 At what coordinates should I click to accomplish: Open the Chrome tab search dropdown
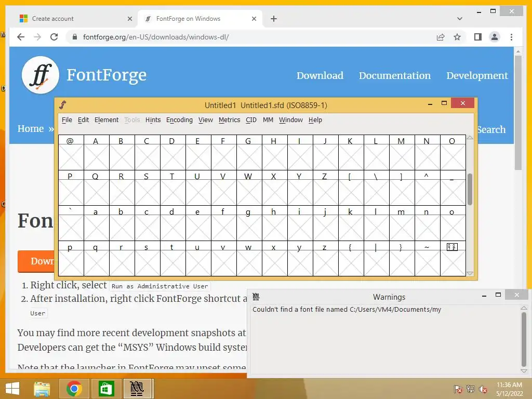tap(460, 19)
